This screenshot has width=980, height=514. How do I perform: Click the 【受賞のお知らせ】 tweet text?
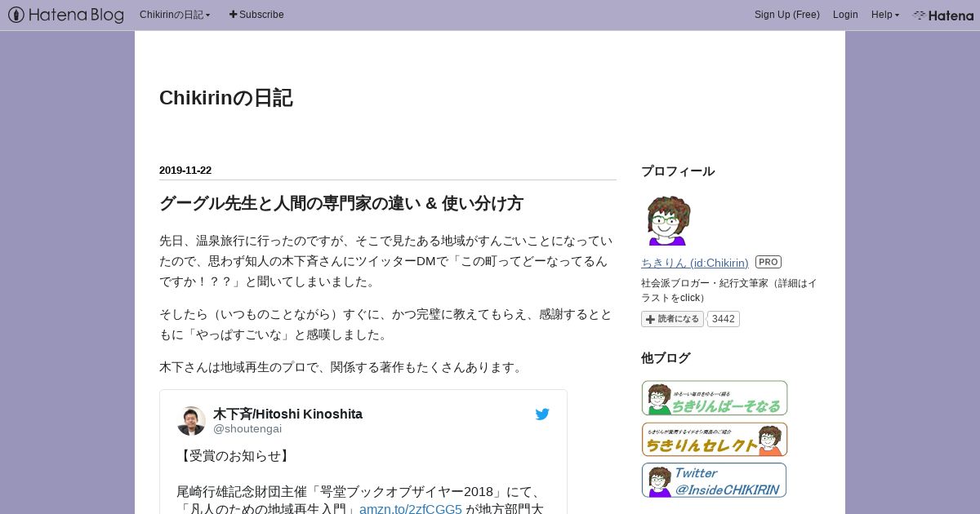(234, 456)
